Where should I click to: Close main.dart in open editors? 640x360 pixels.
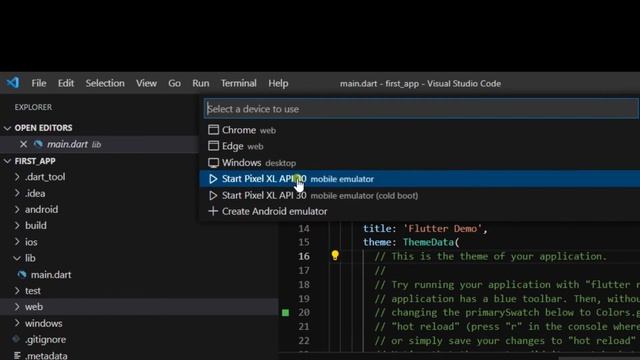[23, 144]
